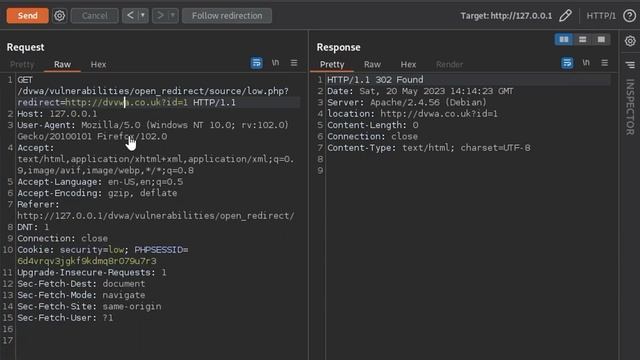Click the Target http://127.0.0.1 label
Viewport: 640px width, 360px height.
coord(506,16)
